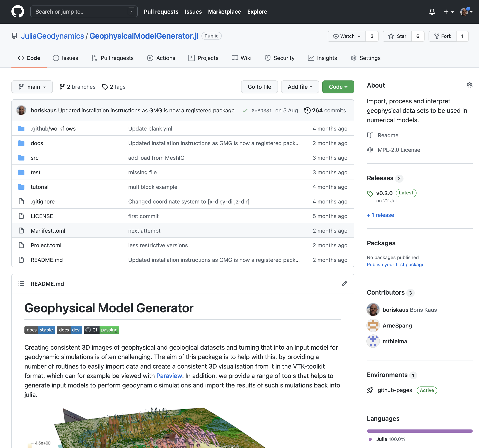
Task: Open README table of contents icon
Action: pos(21,284)
